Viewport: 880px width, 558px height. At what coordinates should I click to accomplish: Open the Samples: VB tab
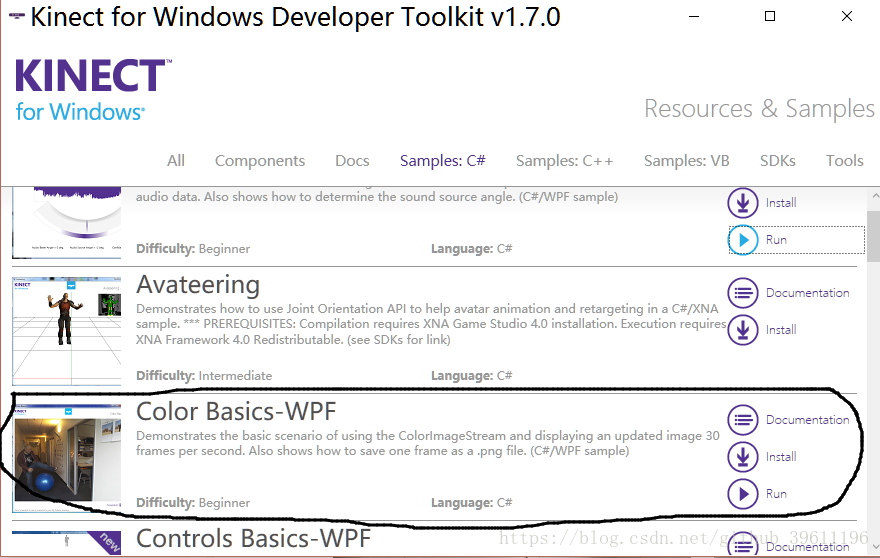(686, 161)
